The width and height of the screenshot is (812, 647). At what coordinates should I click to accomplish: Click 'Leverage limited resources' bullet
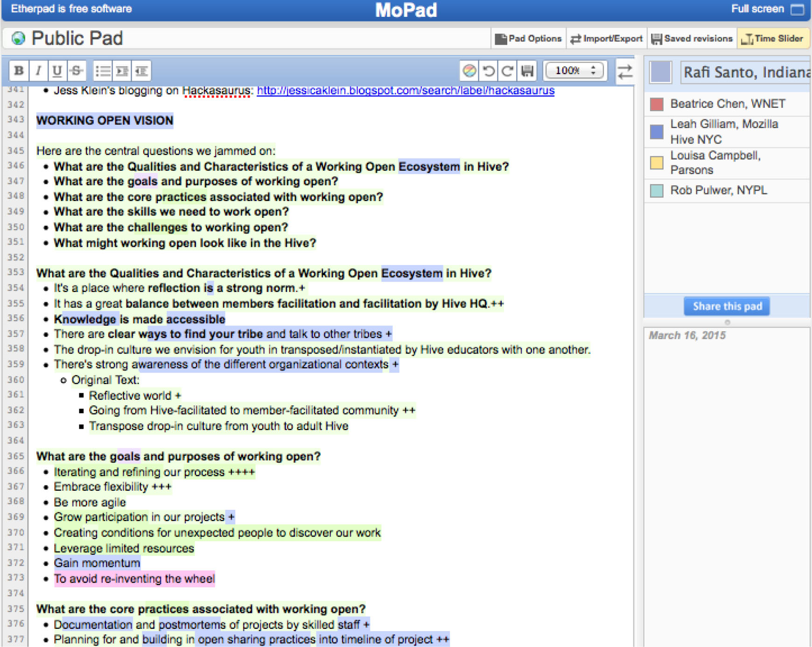tap(124, 549)
